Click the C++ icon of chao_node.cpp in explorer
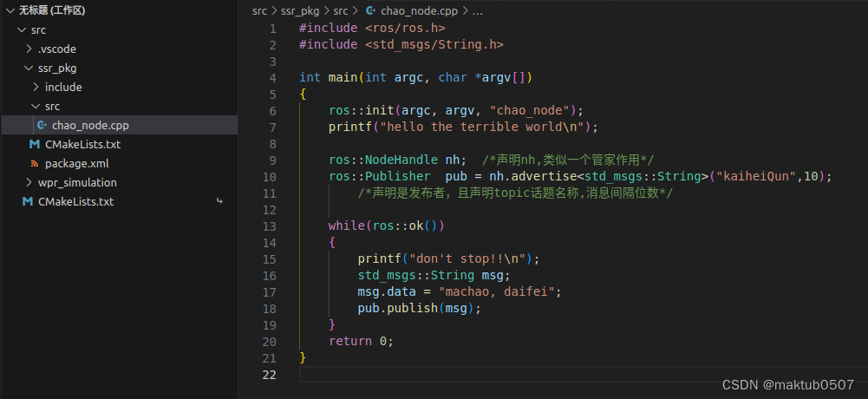The image size is (868, 399). tap(42, 126)
